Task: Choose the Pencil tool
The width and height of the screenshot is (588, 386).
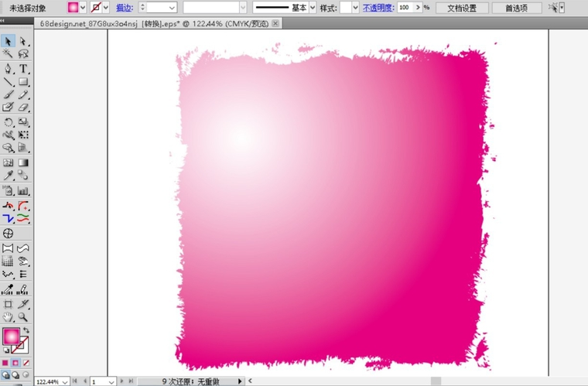Action: (x=23, y=94)
